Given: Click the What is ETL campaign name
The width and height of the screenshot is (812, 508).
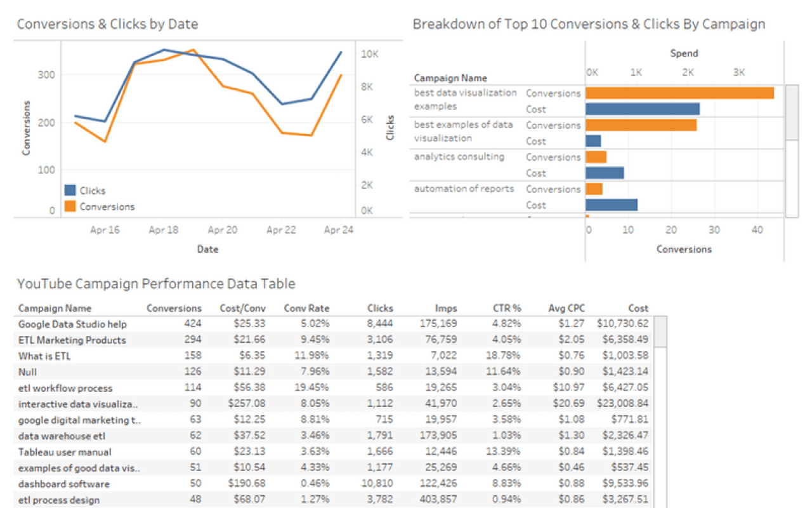Looking at the screenshot, I should [x=44, y=356].
